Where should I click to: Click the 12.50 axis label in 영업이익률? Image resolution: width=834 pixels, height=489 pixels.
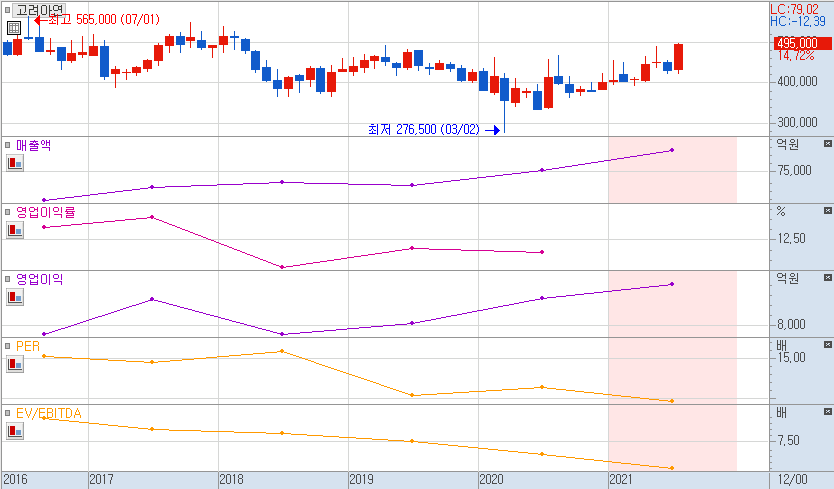click(x=791, y=238)
